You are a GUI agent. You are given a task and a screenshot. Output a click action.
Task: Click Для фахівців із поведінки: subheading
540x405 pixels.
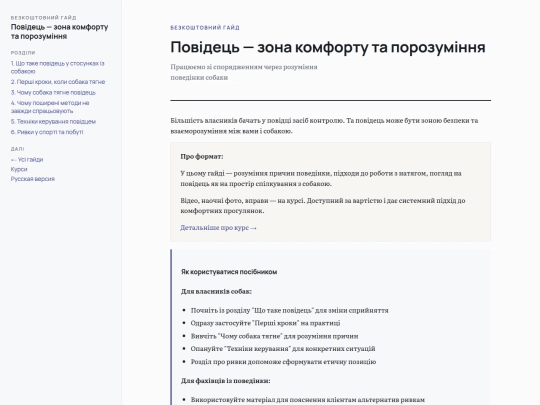[226, 381]
